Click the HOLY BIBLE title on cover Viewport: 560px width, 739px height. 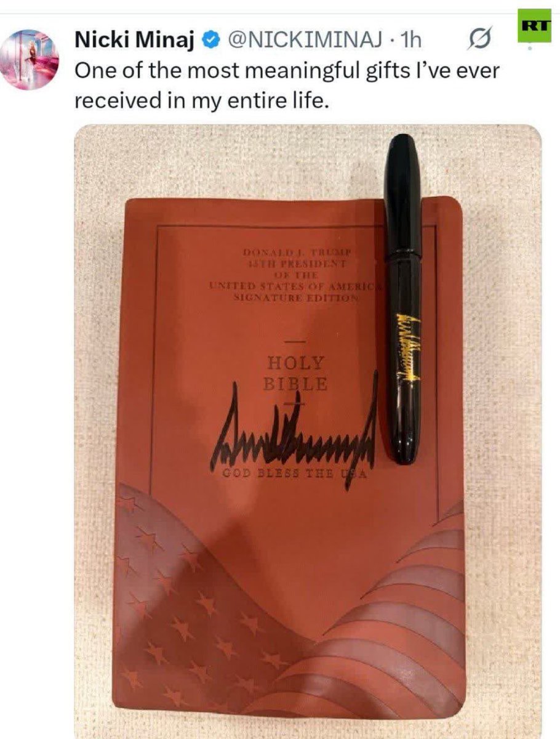coord(295,373)
